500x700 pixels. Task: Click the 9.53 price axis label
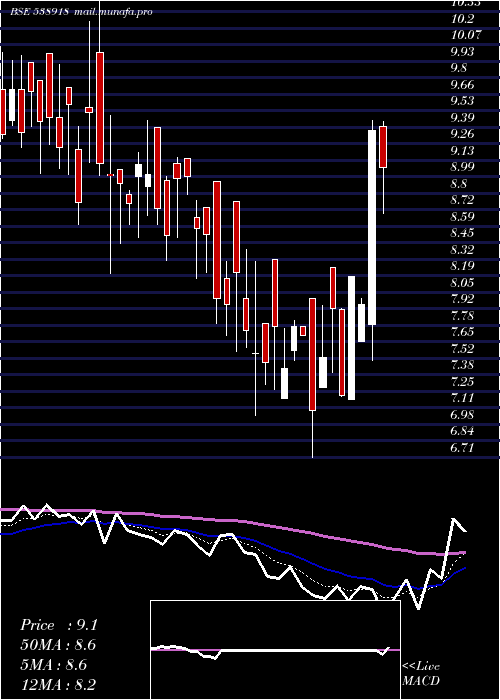click(x=462, y=101)
